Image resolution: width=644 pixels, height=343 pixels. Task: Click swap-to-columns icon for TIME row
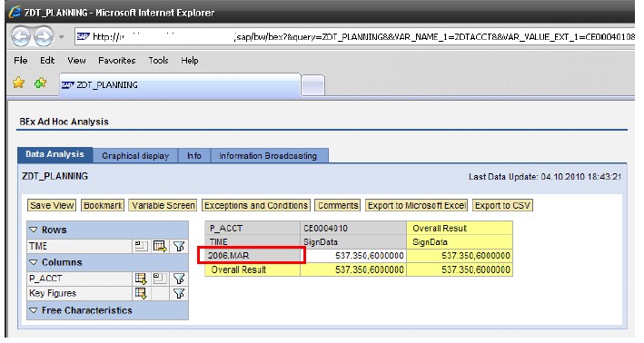click(160, 246)
